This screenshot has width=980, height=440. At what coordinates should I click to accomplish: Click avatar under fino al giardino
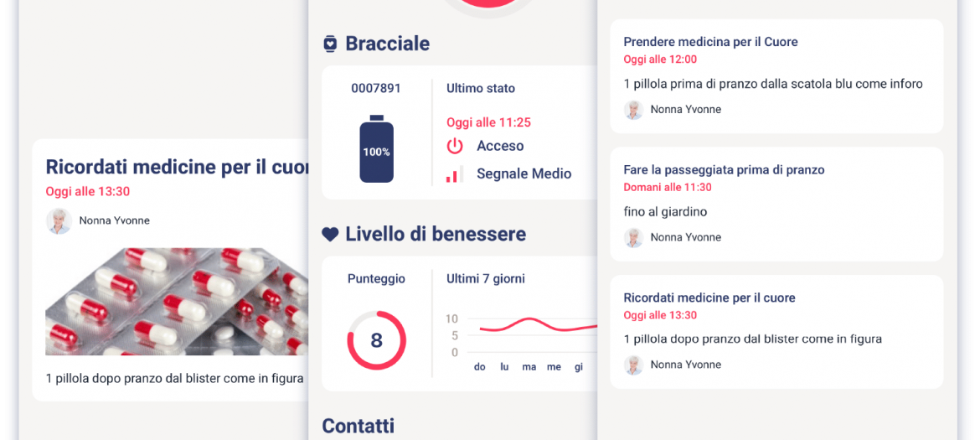pyautogui.click(x=634, y=237)
